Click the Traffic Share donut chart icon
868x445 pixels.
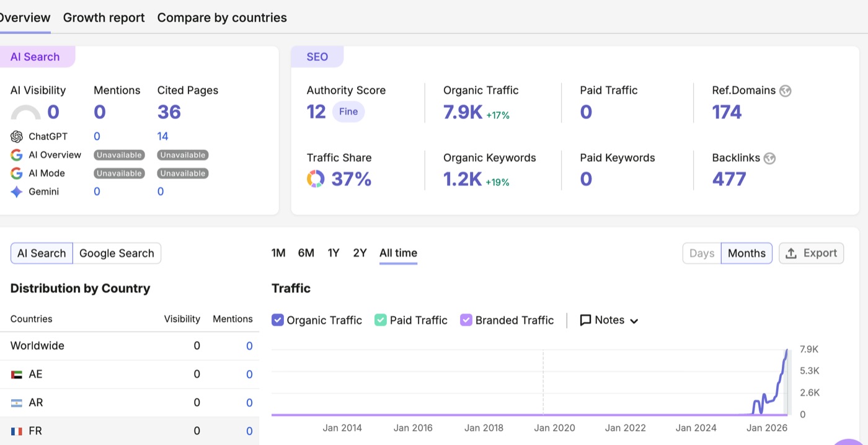pos(316,179)
